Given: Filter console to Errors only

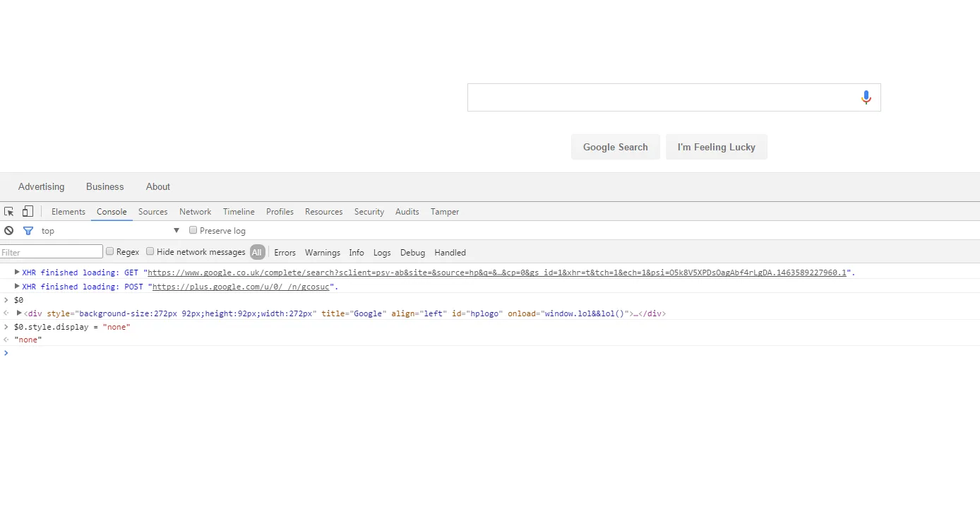Looking at the screenshot, I should [x=285, y=252].
